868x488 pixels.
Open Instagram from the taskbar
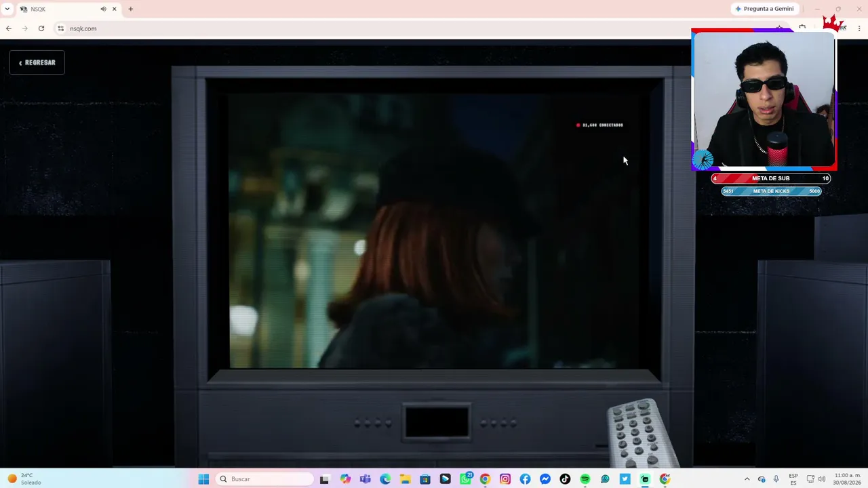(x=505, y=479)
